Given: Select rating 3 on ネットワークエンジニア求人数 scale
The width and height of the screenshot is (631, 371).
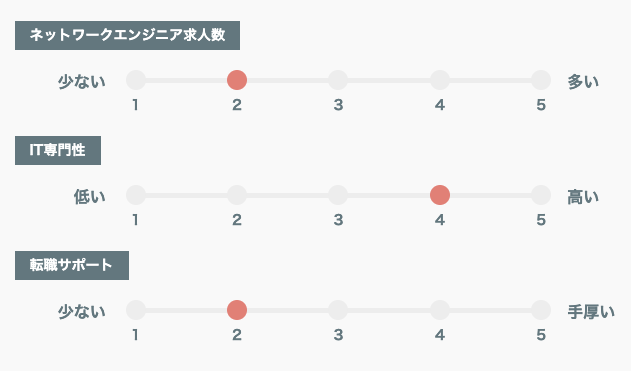Looking at the screenshot, I should point(338,80).
